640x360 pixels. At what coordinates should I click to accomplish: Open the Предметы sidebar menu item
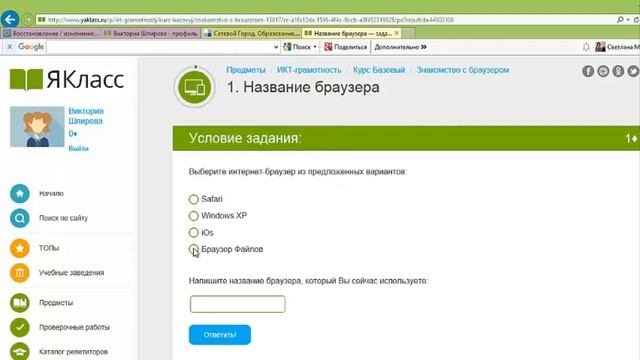click(56, 303)
